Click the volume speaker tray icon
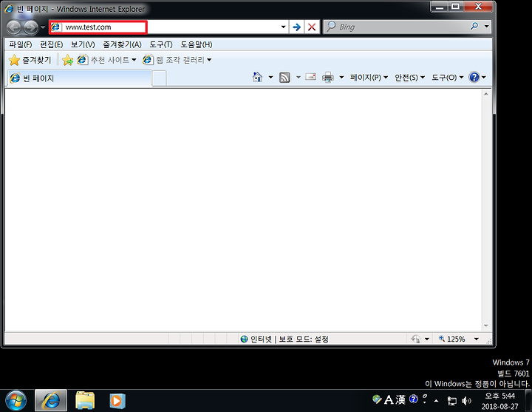The height and width of the screenshot is (412, 532). (466, 401)
